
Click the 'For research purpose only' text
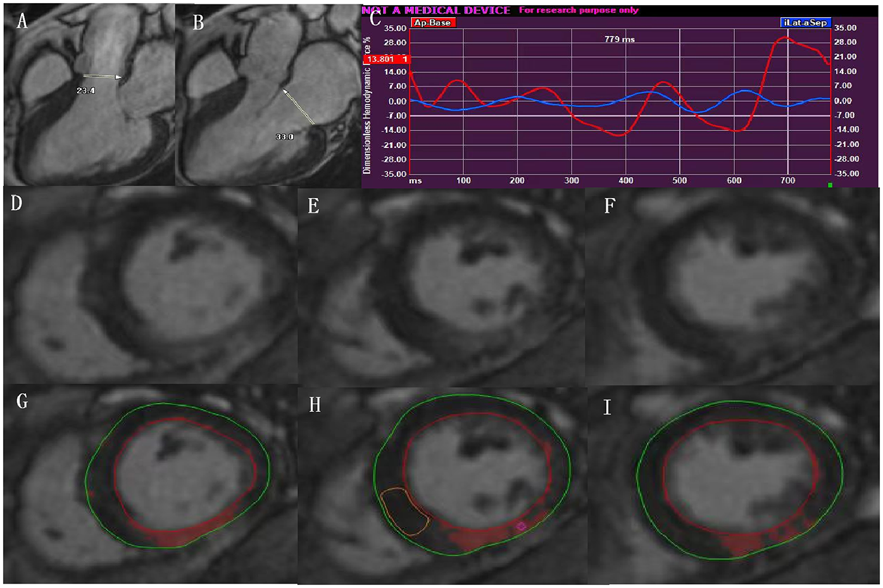579,10
